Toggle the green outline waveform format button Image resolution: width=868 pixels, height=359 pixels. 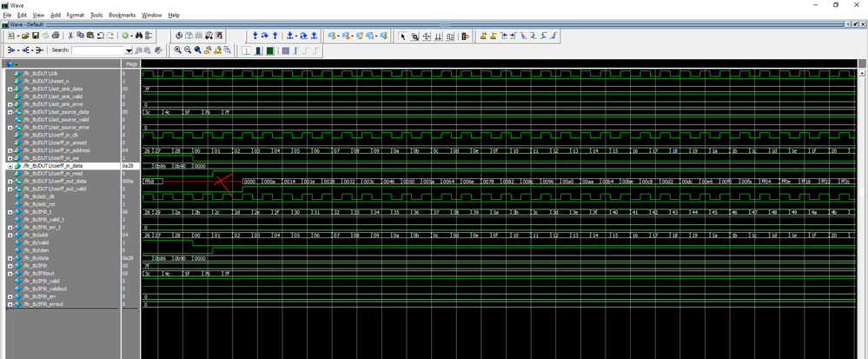pyautogui.click(x=248, y=50)
